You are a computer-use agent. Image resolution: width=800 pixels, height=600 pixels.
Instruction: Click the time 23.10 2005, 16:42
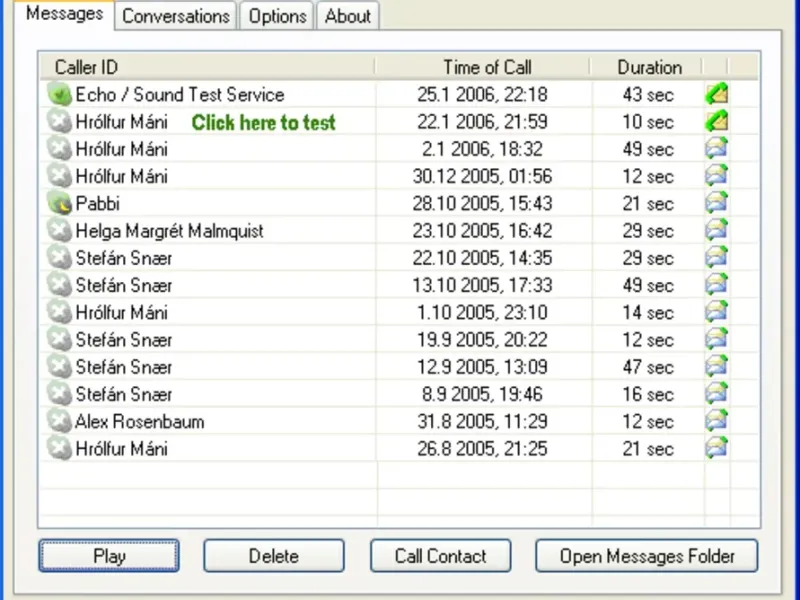(482, 231)
